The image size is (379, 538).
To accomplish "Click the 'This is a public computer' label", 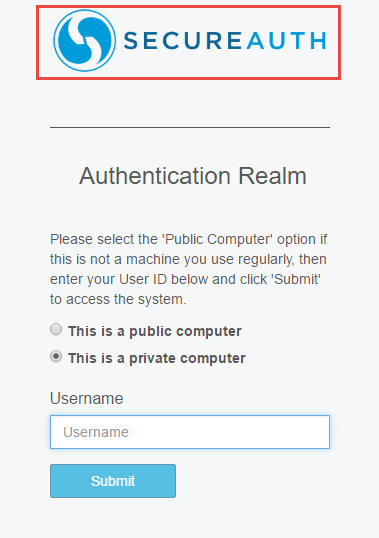I will click(155, 331).
